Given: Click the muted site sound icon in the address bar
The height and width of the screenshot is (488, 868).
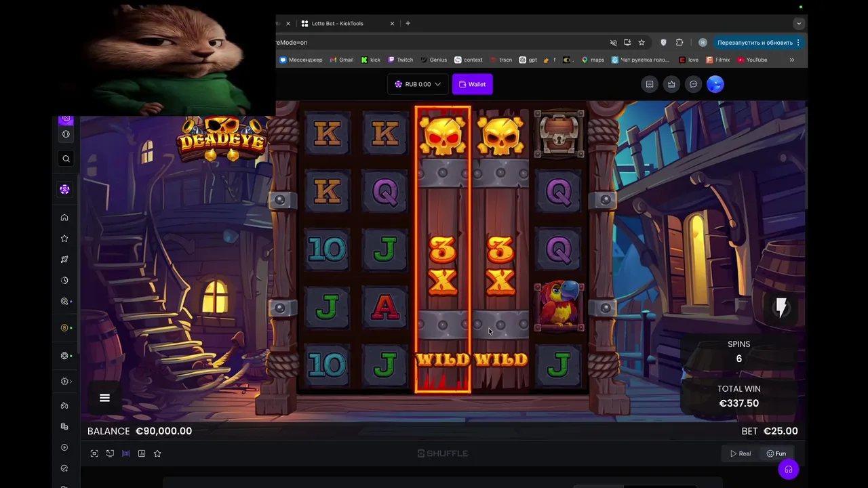Looking at the screenshot, I should pyautogui.click(x=613, y=42).
